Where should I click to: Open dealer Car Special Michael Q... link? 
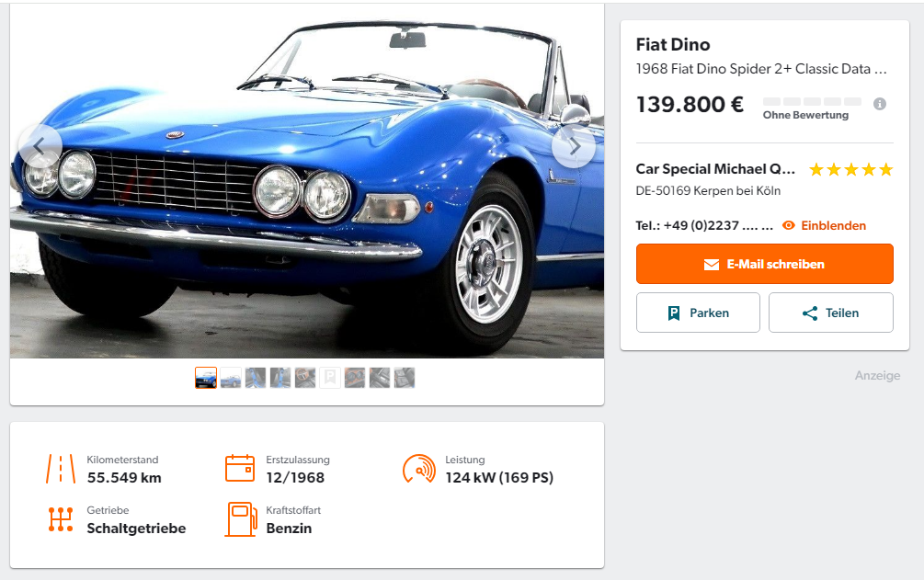point(715,169)
